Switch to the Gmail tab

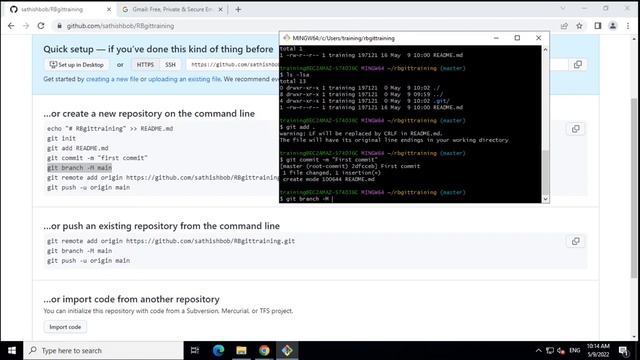[172, 9]
